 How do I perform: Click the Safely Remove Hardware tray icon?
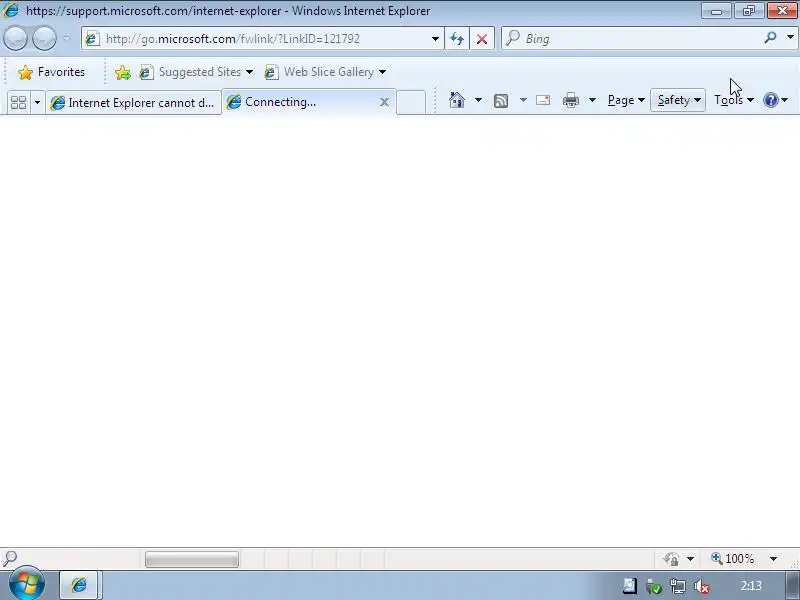pyautogui.click(x=654, y=587)
